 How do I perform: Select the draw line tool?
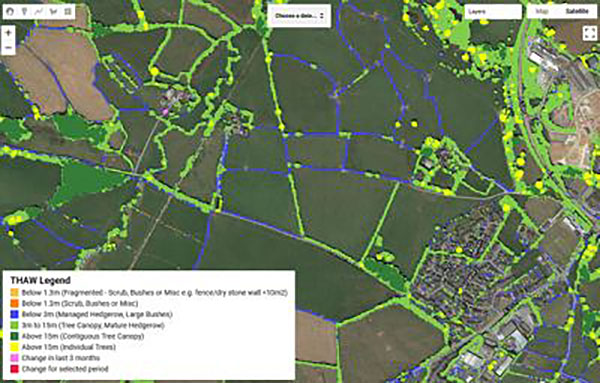[39, 12]
